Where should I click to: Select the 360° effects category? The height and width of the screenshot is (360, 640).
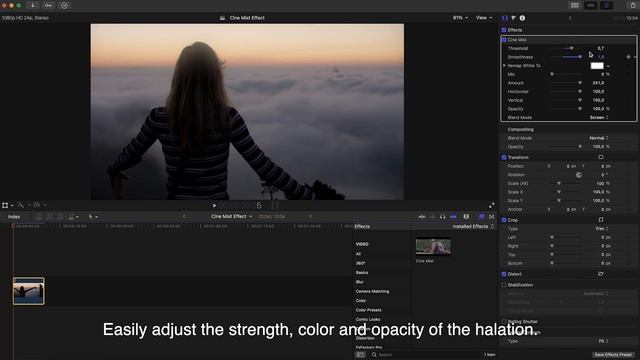coord(360,263)
